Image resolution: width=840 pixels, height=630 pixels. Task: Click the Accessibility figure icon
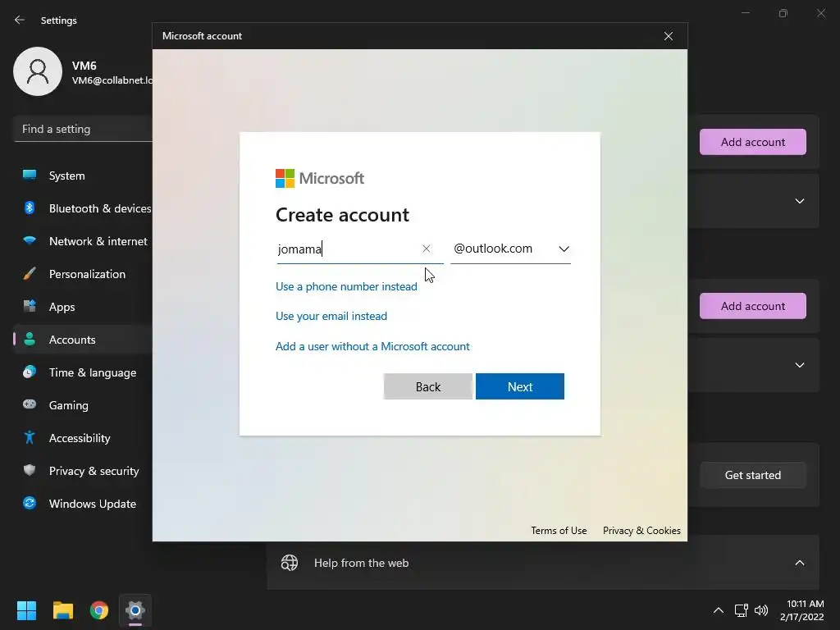30,438
